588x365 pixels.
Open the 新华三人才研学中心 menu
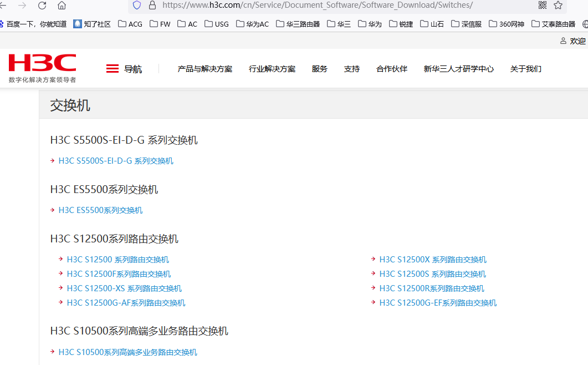click(459, 69)
